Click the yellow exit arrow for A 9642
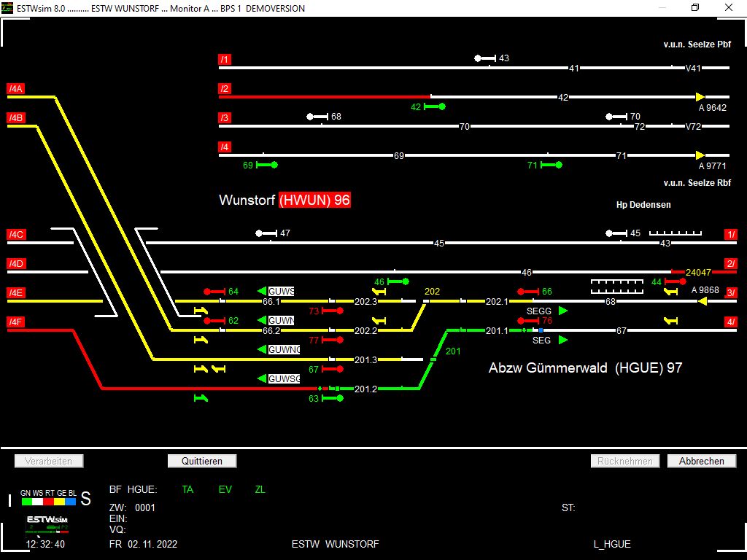 (700, 96)
